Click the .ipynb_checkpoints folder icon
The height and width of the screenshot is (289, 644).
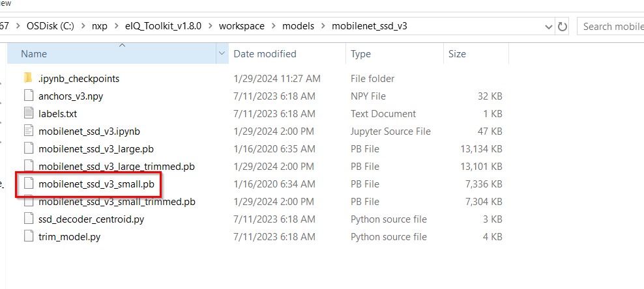[27, 78]
